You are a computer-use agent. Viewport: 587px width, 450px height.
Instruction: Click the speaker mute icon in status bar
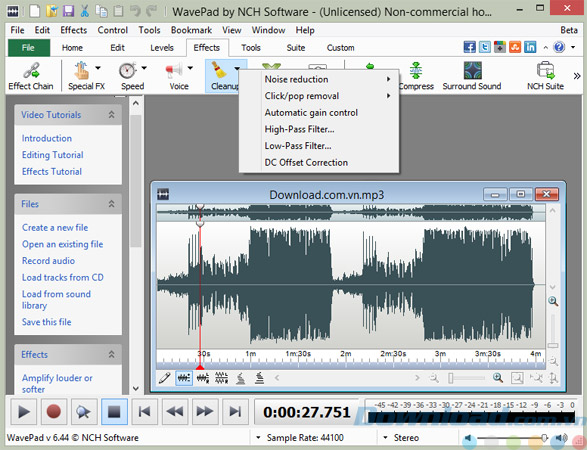[468, 438]
